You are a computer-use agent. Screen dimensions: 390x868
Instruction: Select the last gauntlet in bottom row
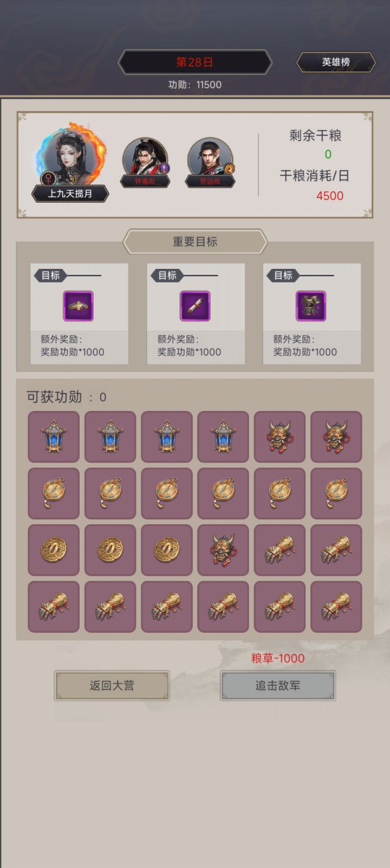[336, 607]
